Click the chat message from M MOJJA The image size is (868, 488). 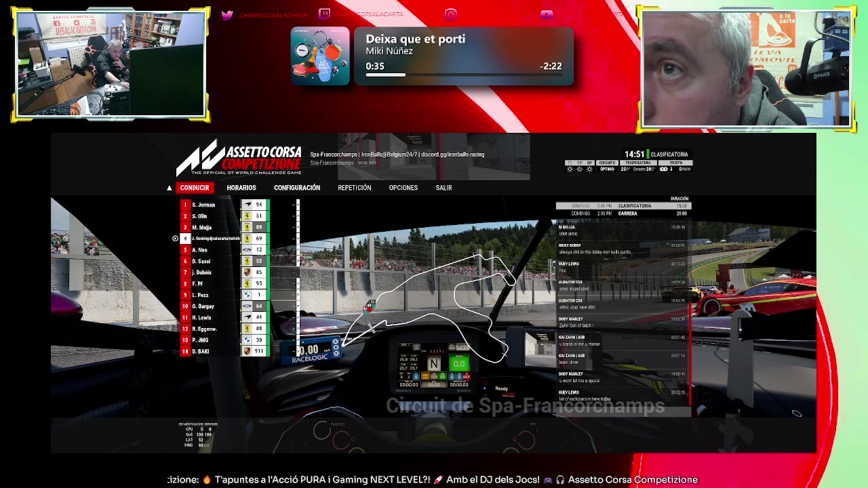[621, 230]
